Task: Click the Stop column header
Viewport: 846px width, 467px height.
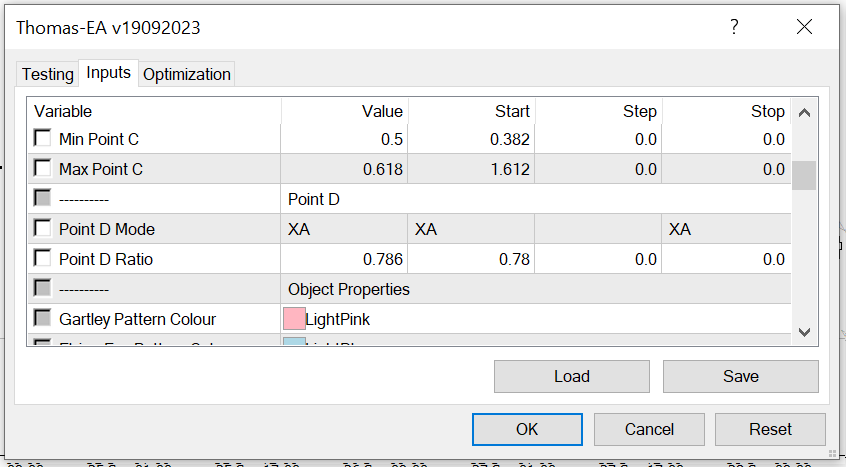Action: [726, 111]
